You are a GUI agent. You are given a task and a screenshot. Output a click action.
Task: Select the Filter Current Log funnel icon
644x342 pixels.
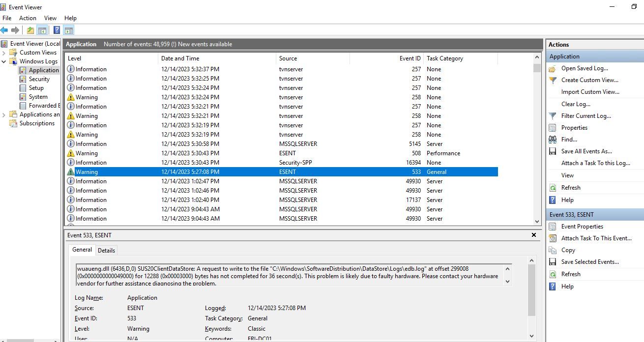click(553, 115)
